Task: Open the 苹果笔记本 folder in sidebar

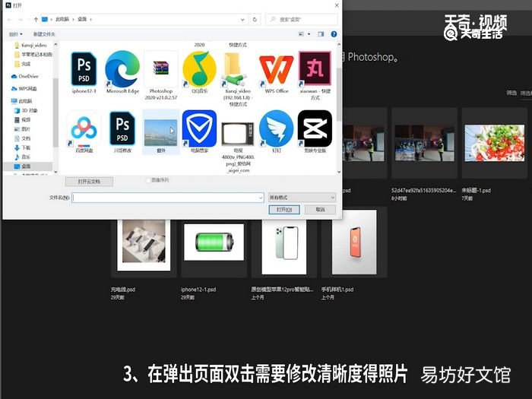Action: (33, 54)
